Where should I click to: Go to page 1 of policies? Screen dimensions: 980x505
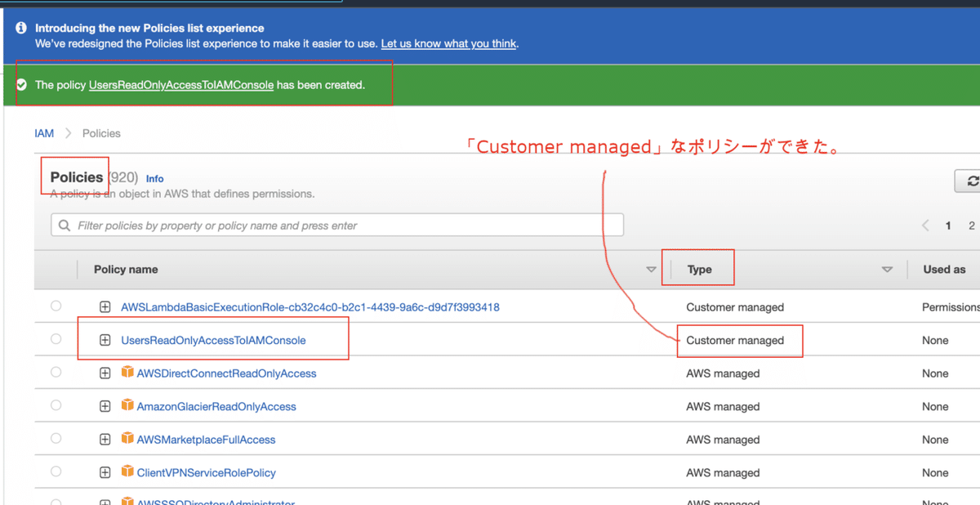click(x=948, y=226)
